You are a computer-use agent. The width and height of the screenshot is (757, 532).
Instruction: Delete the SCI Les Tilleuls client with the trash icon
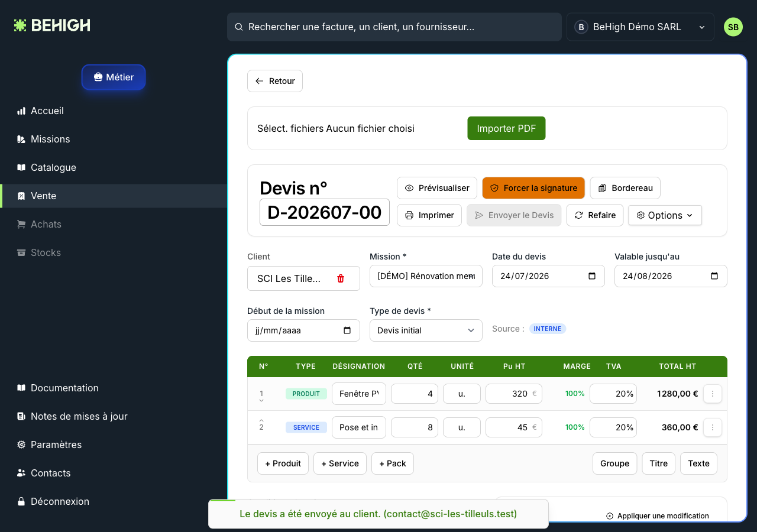(x=341, y=278)
